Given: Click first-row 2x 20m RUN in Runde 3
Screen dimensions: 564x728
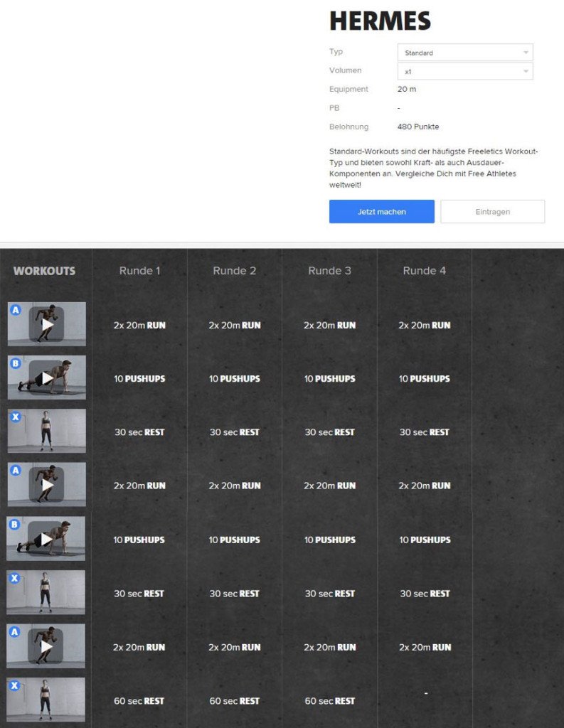Looking at the screenshot, I should click(x=329, y=326).
